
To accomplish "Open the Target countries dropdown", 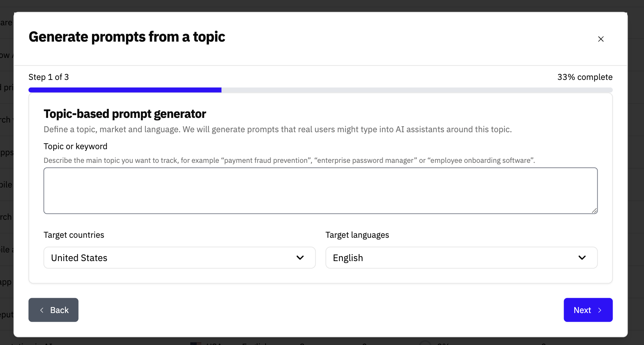I will click(x=179, y=257).
